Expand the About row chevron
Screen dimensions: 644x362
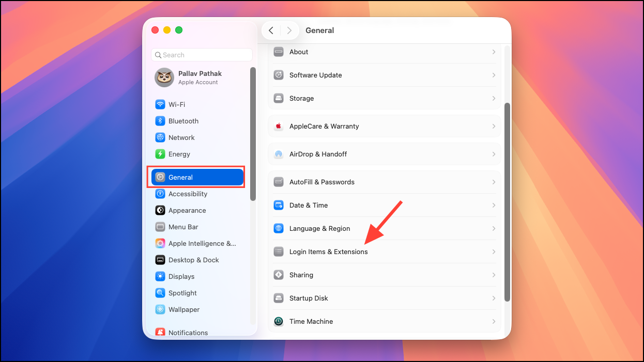coord(494,52)
